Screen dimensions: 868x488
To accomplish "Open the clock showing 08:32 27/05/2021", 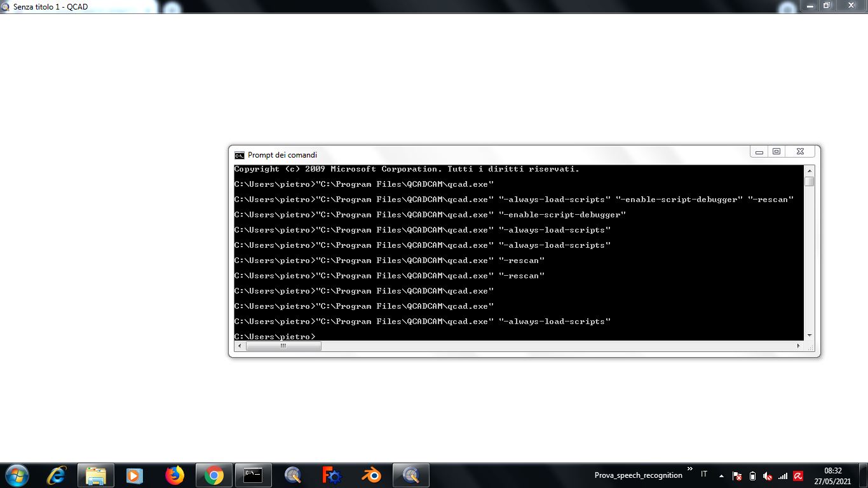I will point(832,475).
